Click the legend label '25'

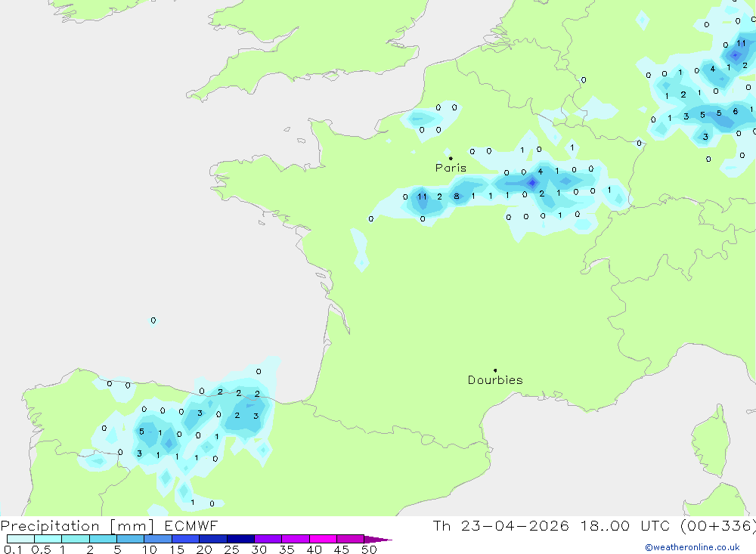(231, 549)
